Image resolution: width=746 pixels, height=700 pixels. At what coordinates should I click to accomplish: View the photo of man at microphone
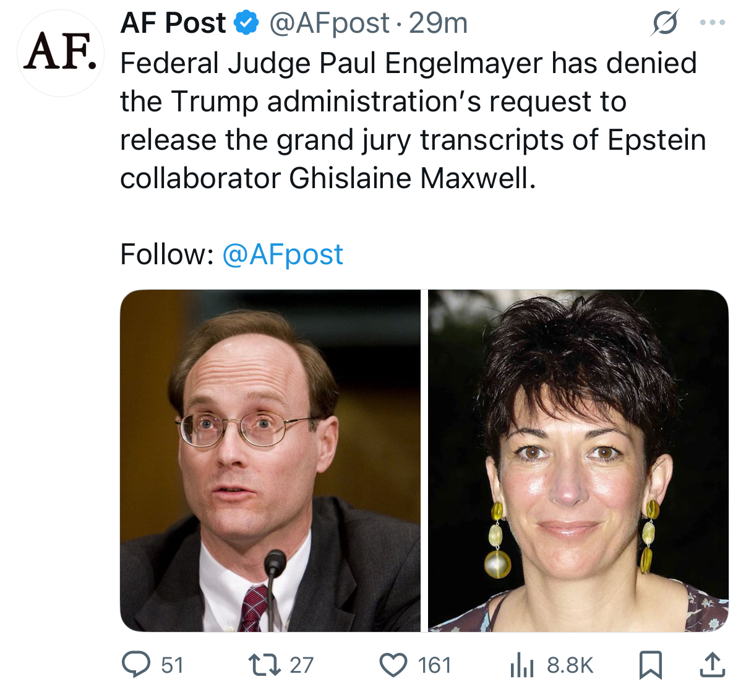point(270,460)
